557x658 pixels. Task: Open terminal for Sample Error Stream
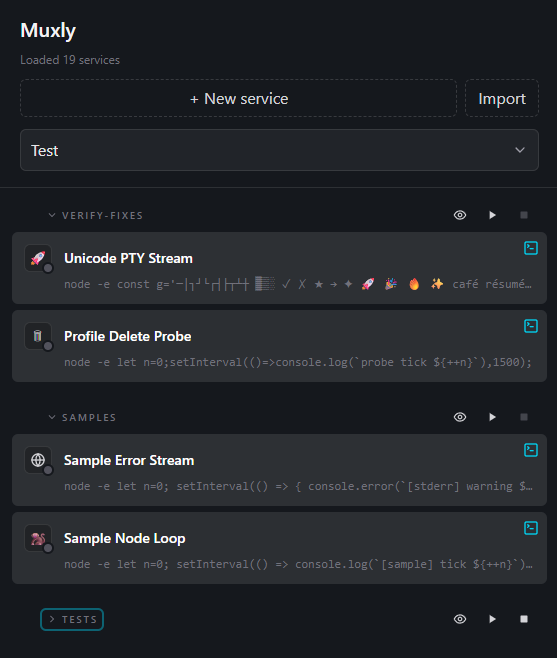[x=531, y=450]
